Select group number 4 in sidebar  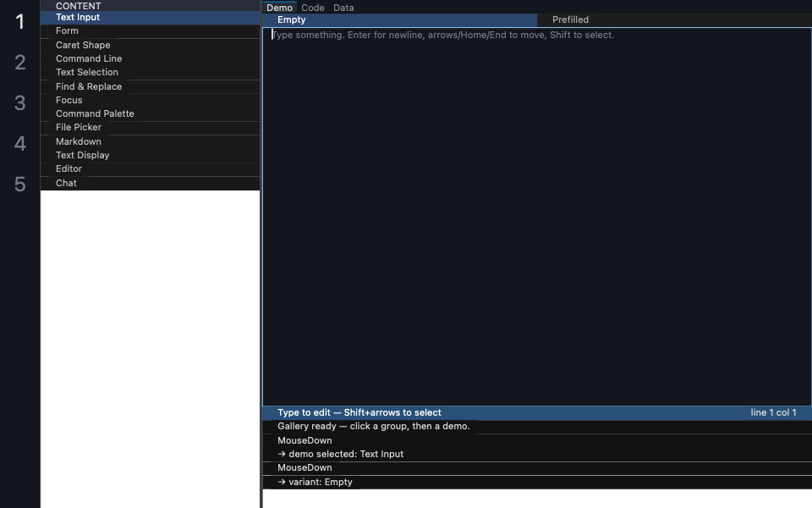click(19, 144)
